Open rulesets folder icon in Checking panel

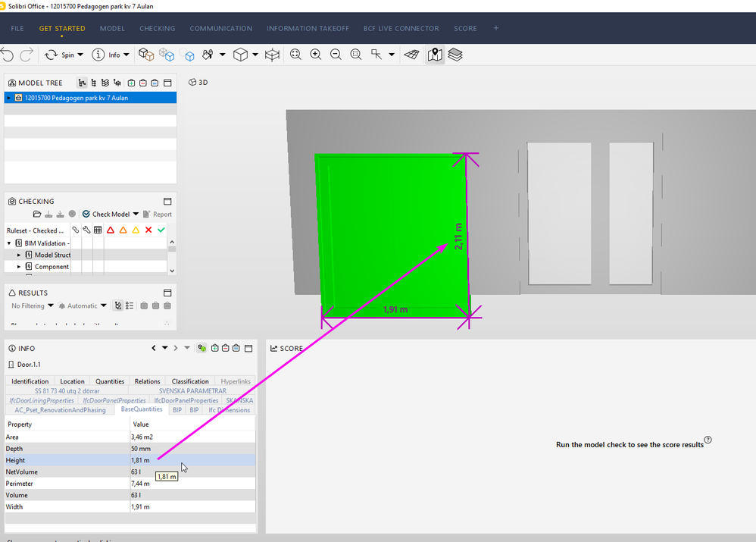pos(37,214)
